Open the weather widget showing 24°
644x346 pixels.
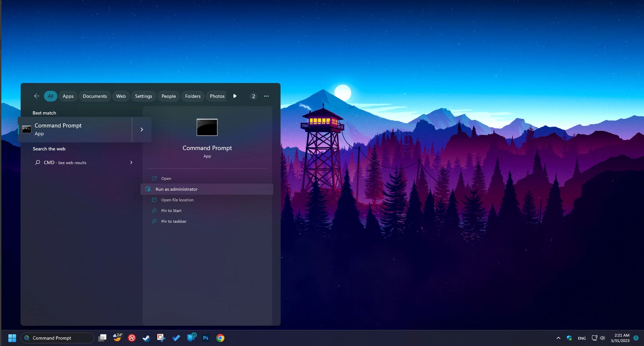(117, 338)
